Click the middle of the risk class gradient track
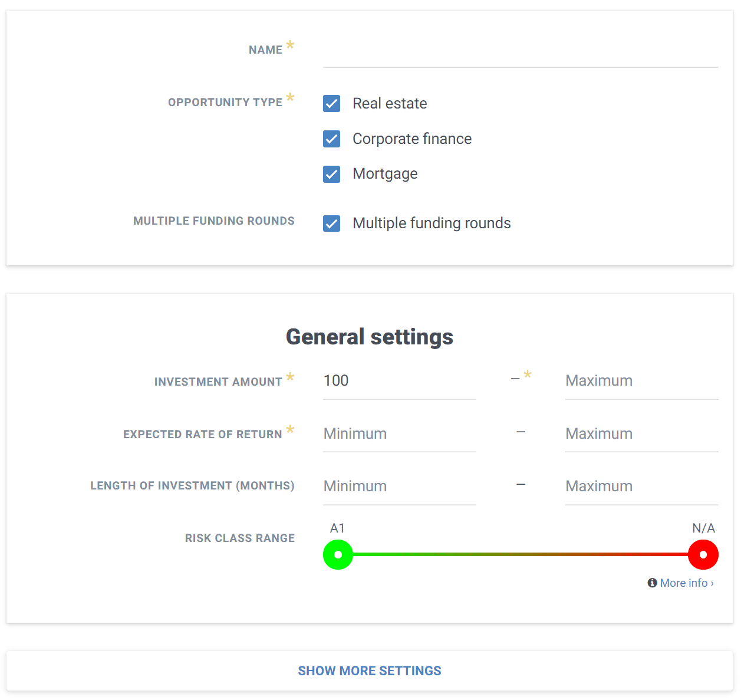The height and width of the screenshot is (700, 741). [521, 554]
